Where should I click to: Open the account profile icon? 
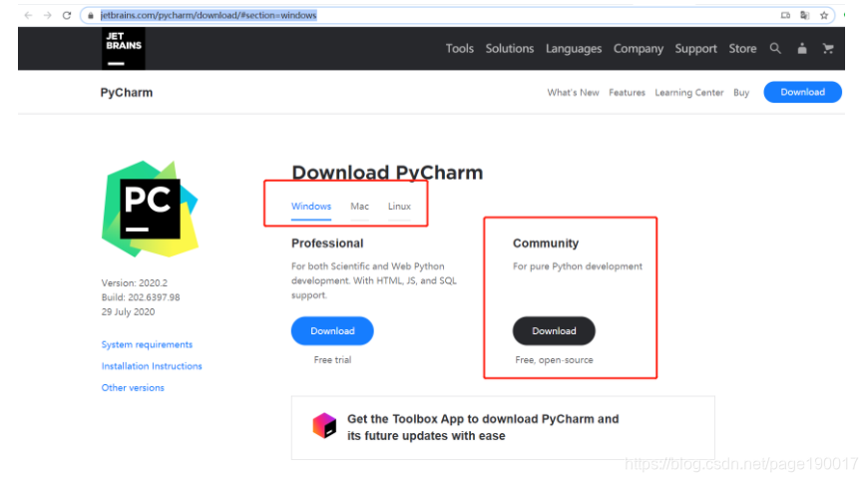click(802, 49)
